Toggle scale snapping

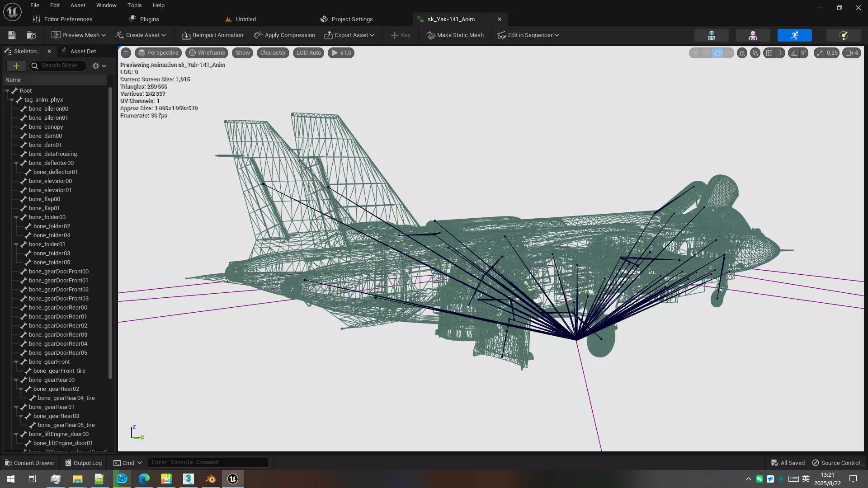pos(820,53)
